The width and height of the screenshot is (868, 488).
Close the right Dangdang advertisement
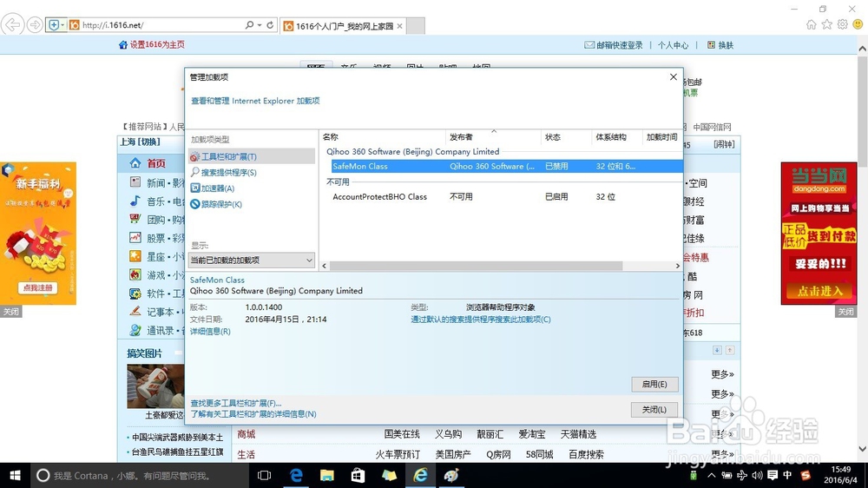tap(845, 312)
